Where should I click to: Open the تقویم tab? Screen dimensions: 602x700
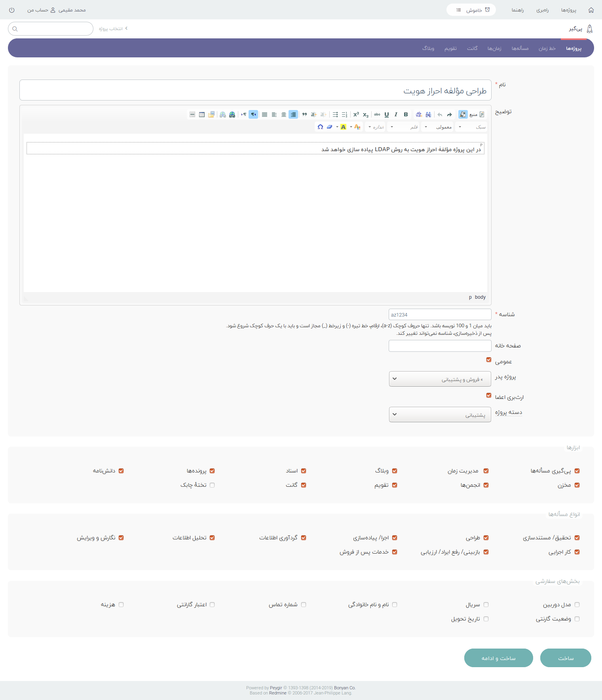pyautogui.click(x=450, y=48)
